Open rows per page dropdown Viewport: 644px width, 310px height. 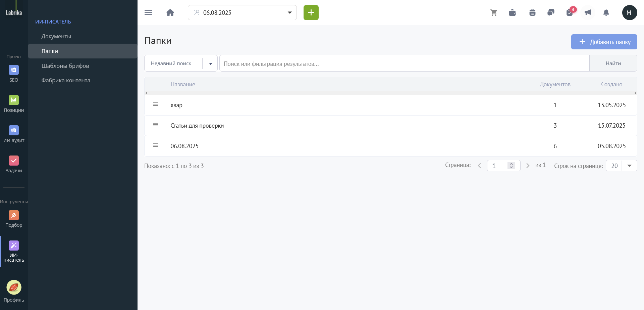tap(621, 166)
